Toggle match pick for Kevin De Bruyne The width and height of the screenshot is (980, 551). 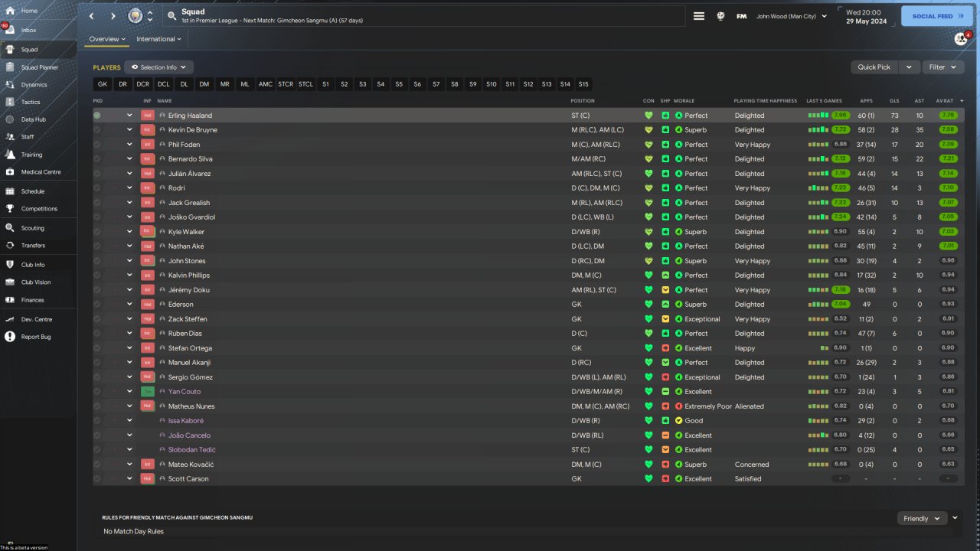(x=97, y=130)
